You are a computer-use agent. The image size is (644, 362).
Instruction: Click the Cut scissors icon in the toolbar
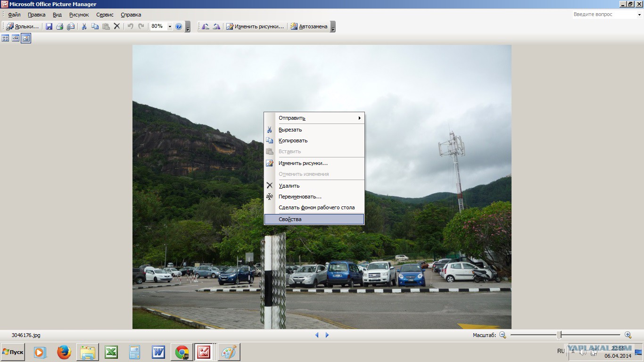click(x=84, y=26)
